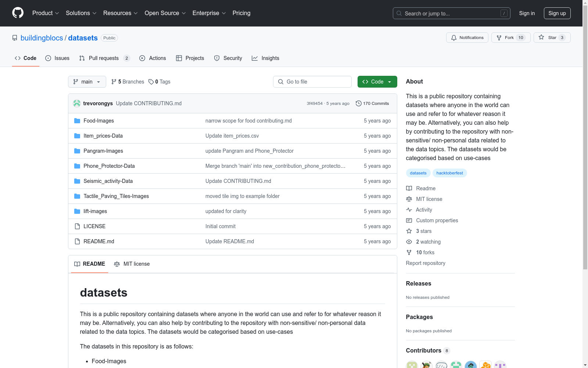Click the tag icon beside Tags
Screen dimensions: 588x368
(x=151, y=82)
